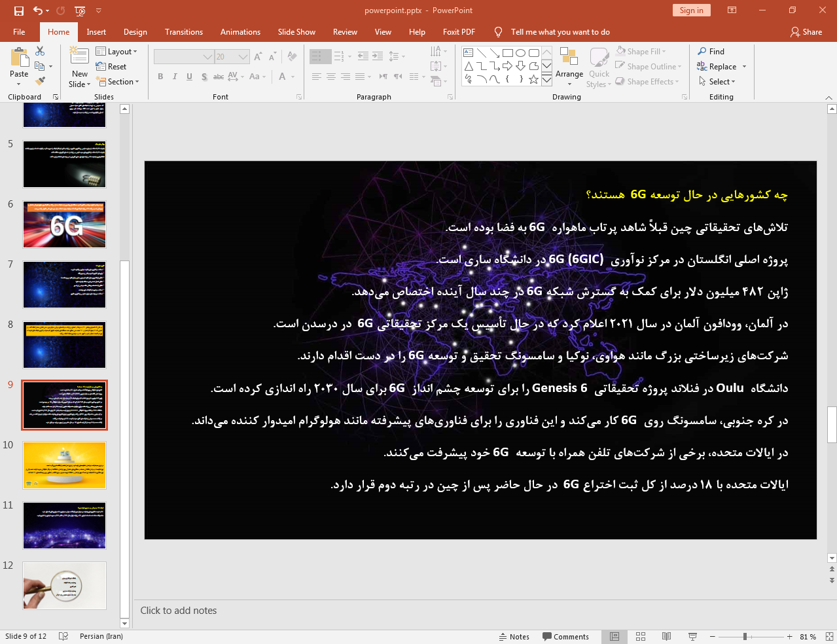
Task: Start Slide Show from status bar icon
Action: pos(692,637)
